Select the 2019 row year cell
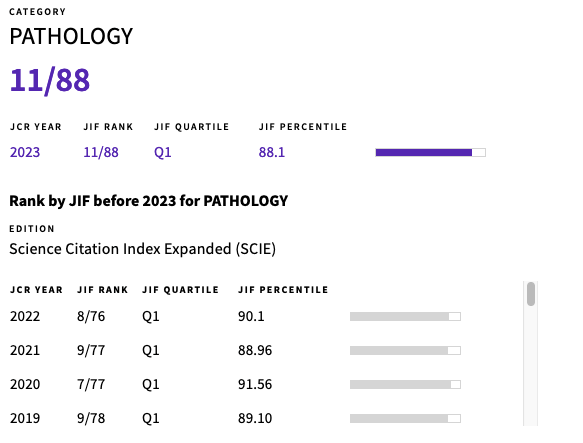The width and height of the screenshot is (583, 443). tap(25, 418)
